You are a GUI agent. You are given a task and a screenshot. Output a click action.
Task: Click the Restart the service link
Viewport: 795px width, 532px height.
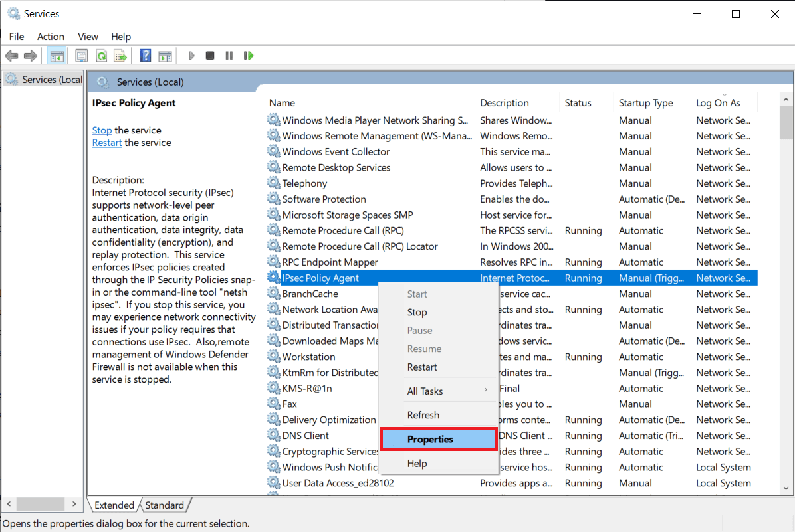(106, 142)
